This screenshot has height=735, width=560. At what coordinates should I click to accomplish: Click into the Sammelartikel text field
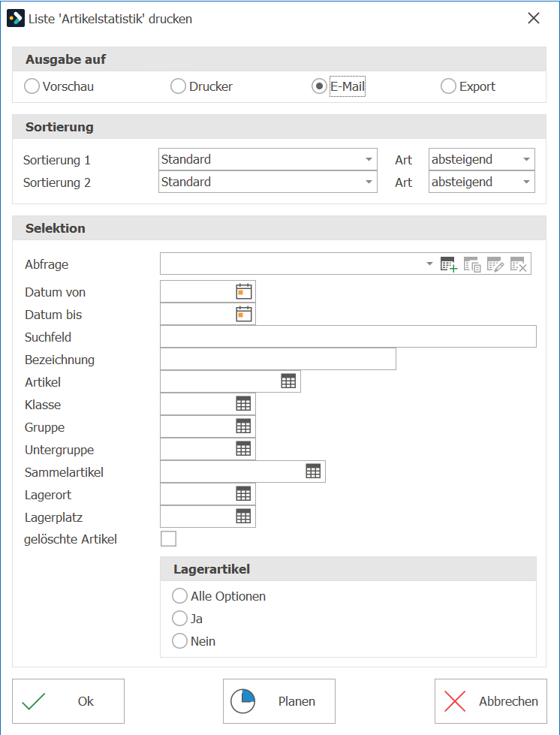coord(233,471)
